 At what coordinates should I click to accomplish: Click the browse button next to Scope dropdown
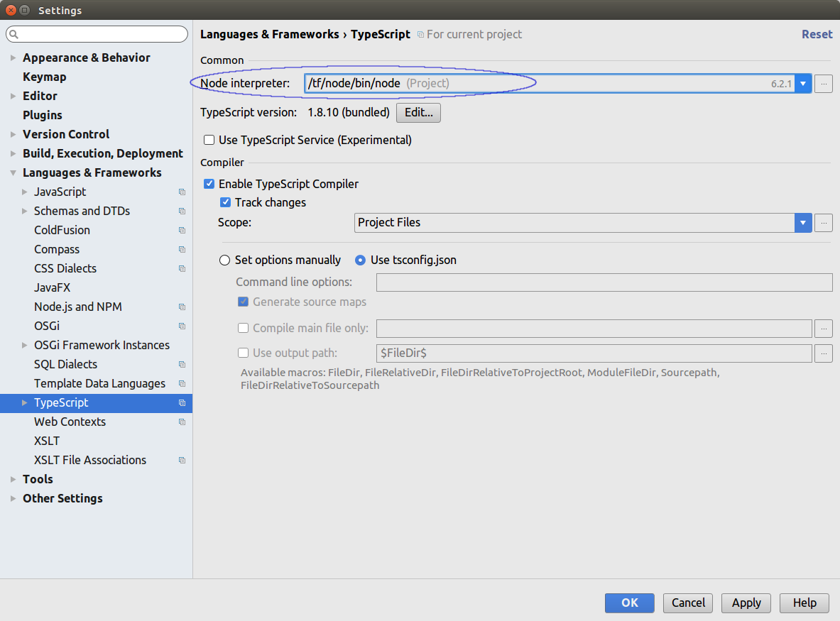tap(824, 223)
